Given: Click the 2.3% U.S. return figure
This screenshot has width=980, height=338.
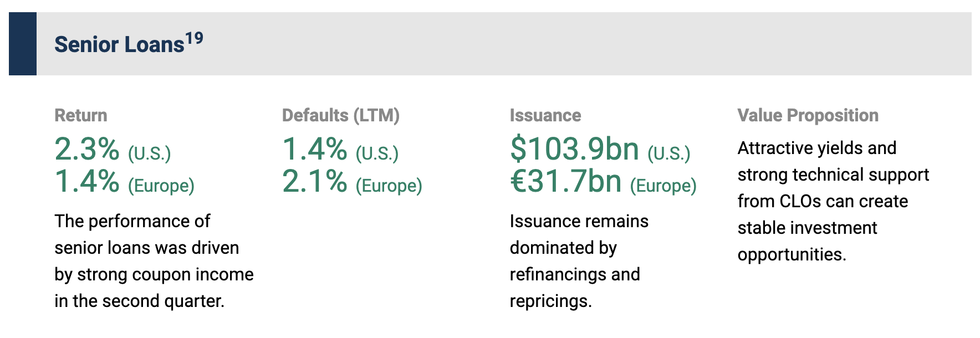Looking at the screenshot, I should tap(87, 149).
